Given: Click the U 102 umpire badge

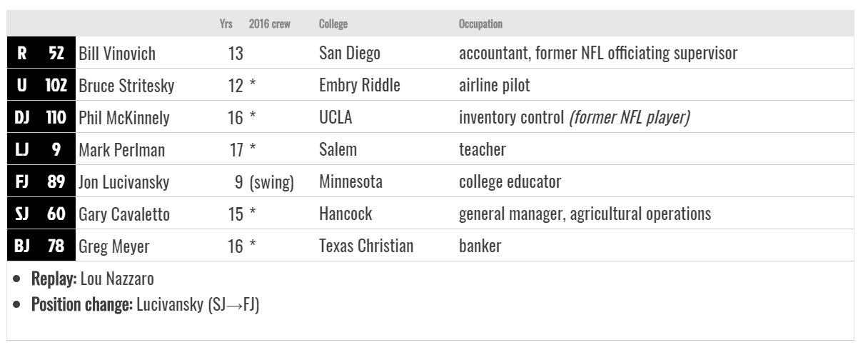Looking at the screenshot, I should (40, 86).
